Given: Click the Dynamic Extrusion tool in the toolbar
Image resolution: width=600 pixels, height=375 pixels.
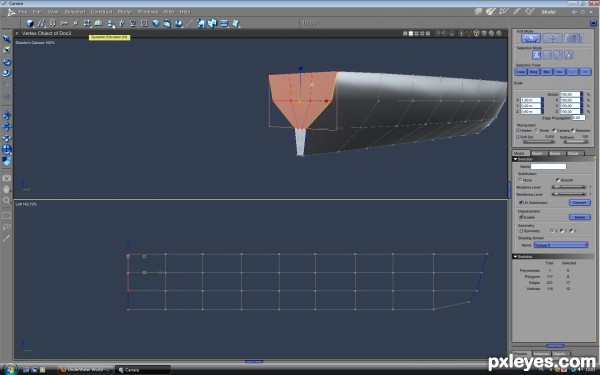Looking at the screenshot, I should (110, 23).
